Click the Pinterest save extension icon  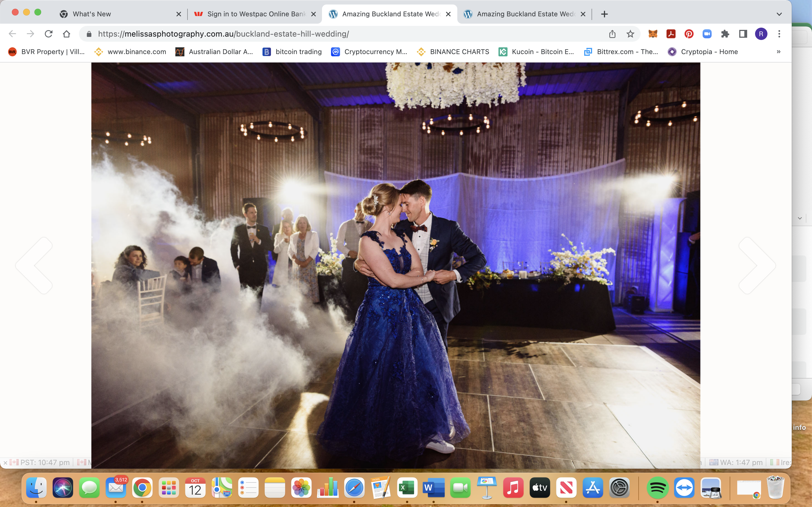point(689,34)
